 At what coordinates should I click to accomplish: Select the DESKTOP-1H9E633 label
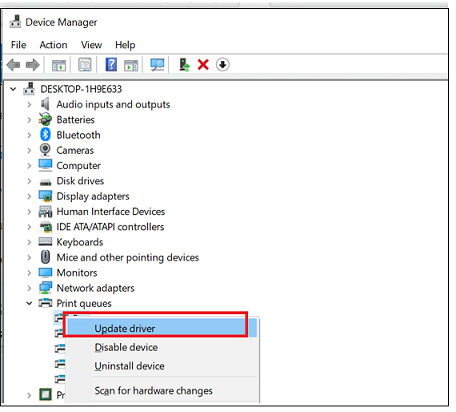pyautogui.click(x=81, y=89)
